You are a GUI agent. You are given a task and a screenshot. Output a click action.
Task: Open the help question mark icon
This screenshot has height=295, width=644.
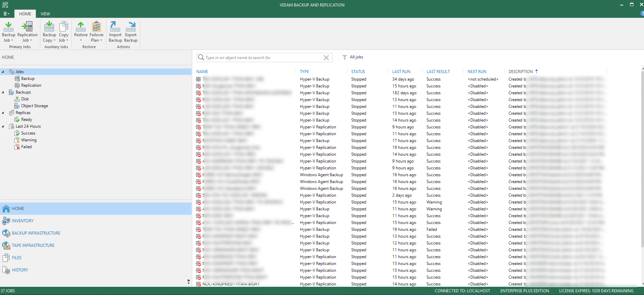pos(642,14)
